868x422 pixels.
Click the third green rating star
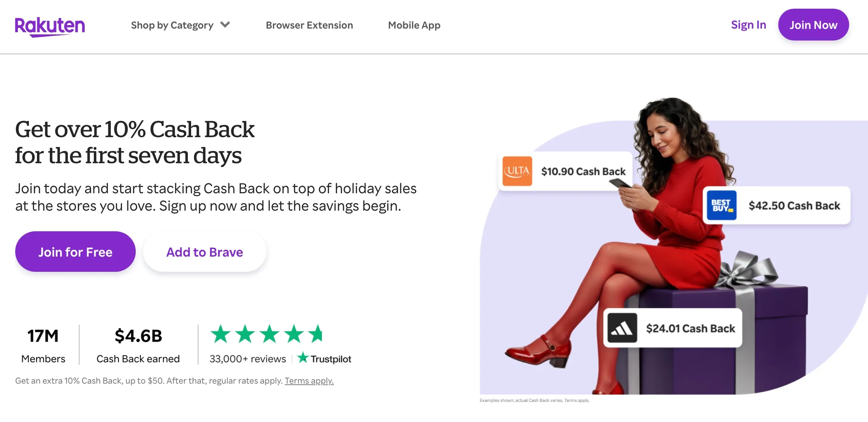tap(270, 334)
